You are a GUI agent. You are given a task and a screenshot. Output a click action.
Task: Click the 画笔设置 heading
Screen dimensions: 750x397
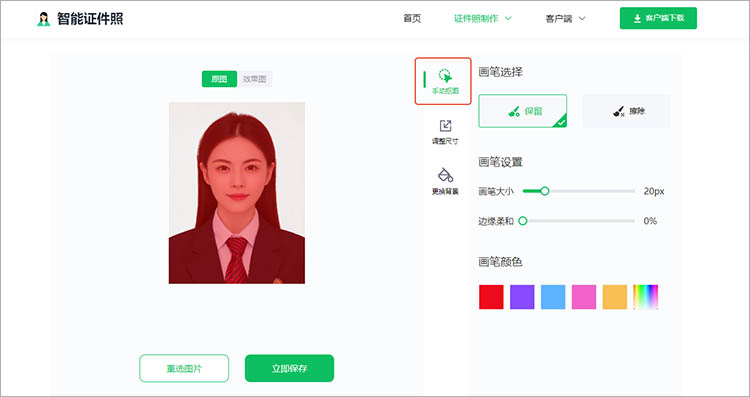pyautogui.click(x=500, y=162)
